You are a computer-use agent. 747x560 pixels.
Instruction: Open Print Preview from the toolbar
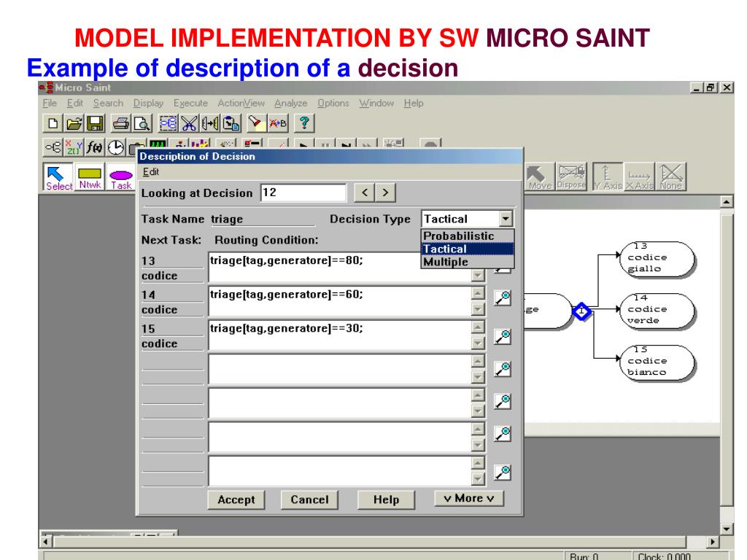click(x=142, y=124)
